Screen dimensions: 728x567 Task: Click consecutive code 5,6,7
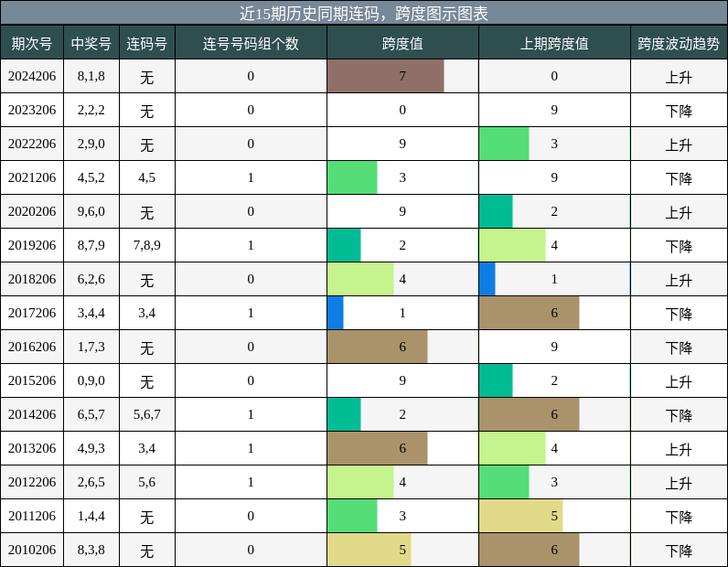146,414
